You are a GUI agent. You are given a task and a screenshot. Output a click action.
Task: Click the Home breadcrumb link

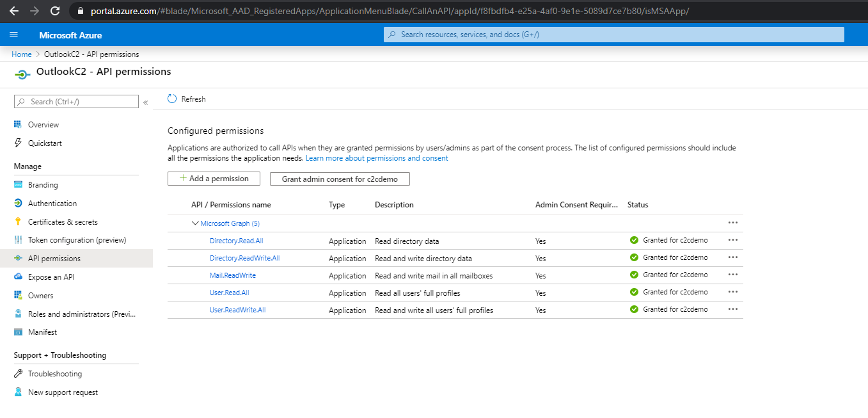point(22,54)
